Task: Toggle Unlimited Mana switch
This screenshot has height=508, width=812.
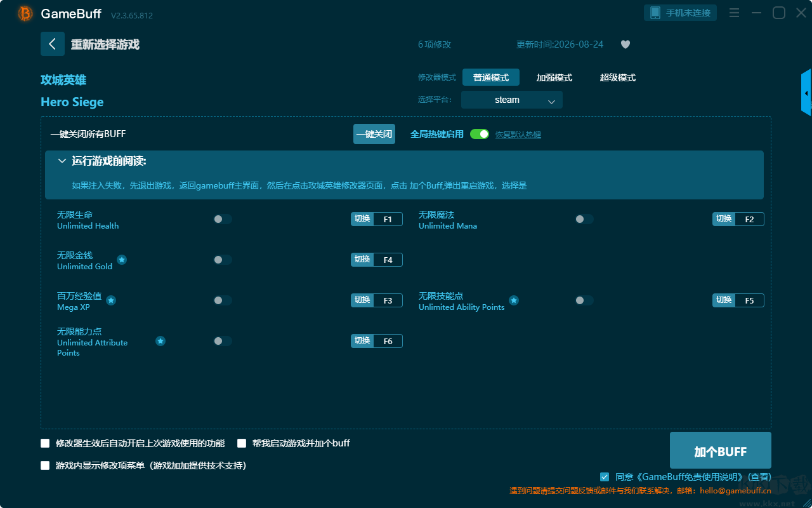Action: click(x=584, y=219)
